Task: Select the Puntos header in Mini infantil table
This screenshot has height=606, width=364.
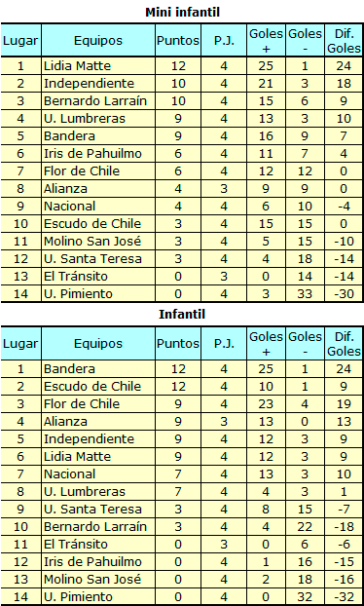Action: [x=178, y=40]
